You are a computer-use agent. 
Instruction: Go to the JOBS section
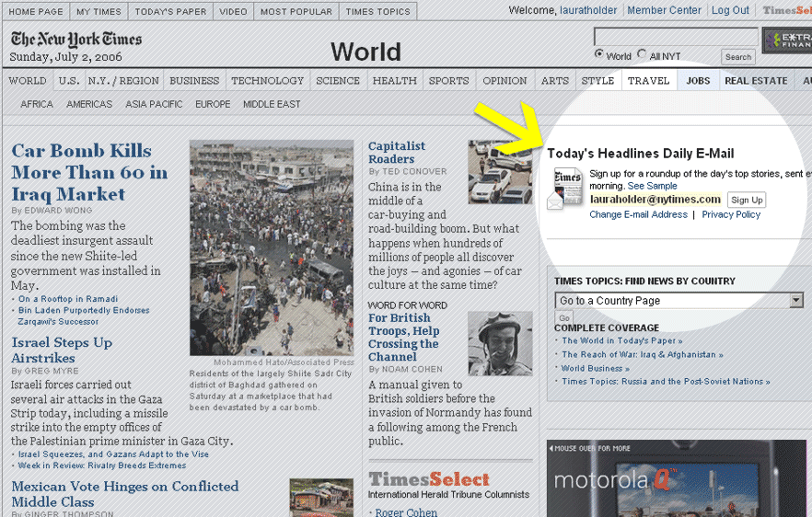[x=698, y=81]
